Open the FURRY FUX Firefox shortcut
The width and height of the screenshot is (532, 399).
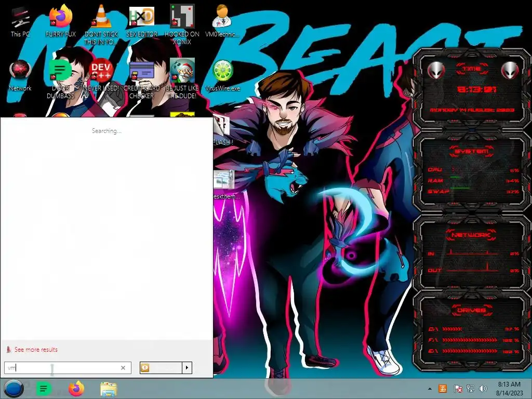(x=60, y=21)
